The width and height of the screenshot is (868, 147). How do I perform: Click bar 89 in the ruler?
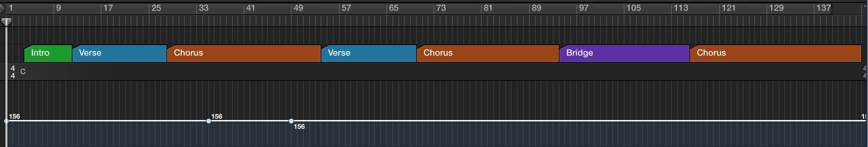(x=536, y=8)
